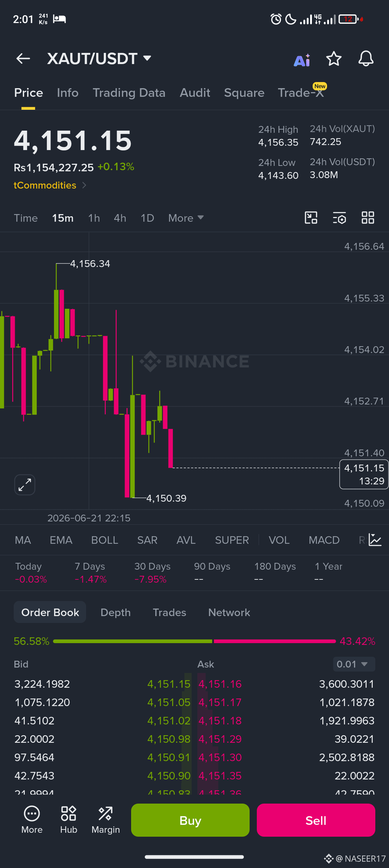Toggle the SUPER indicator

point(232,540)
